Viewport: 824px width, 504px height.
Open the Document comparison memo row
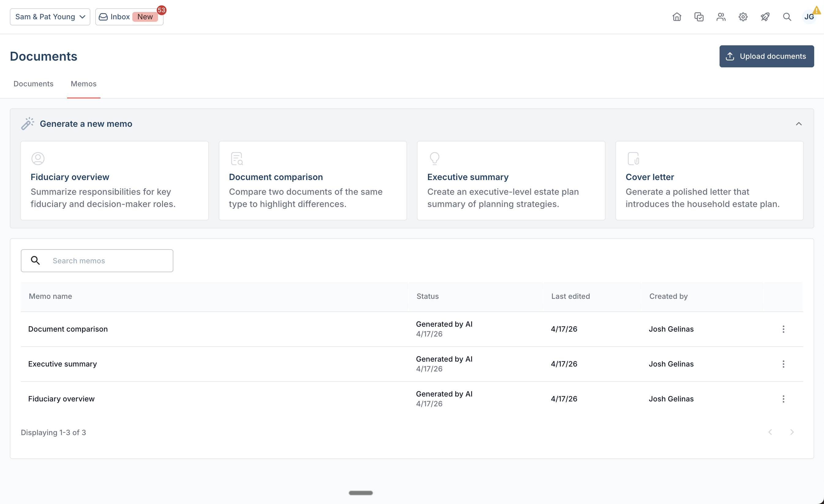click(412, 329)
